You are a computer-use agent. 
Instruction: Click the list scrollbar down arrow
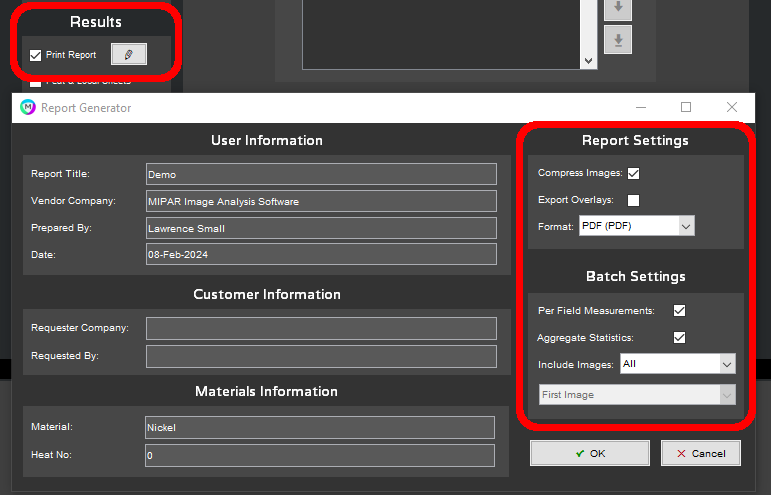(589, 61)
